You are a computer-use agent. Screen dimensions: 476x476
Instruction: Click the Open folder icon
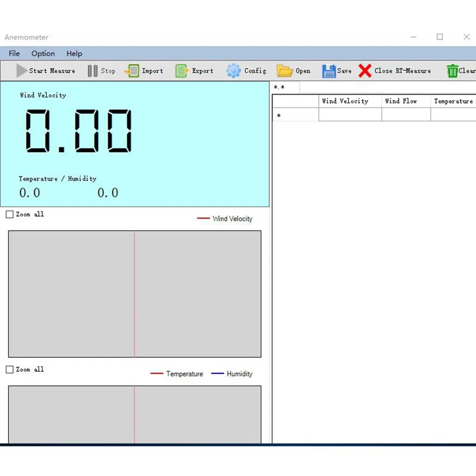(x=285, y=71)
